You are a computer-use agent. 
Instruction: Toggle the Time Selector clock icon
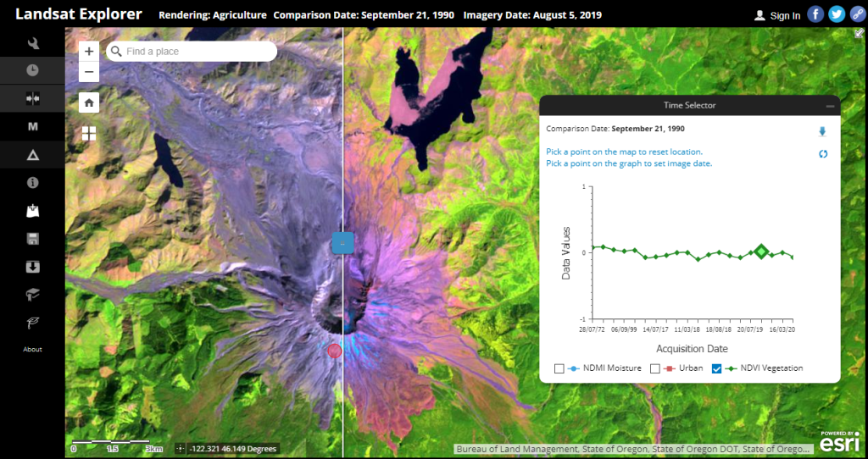(x=33, y=70)
